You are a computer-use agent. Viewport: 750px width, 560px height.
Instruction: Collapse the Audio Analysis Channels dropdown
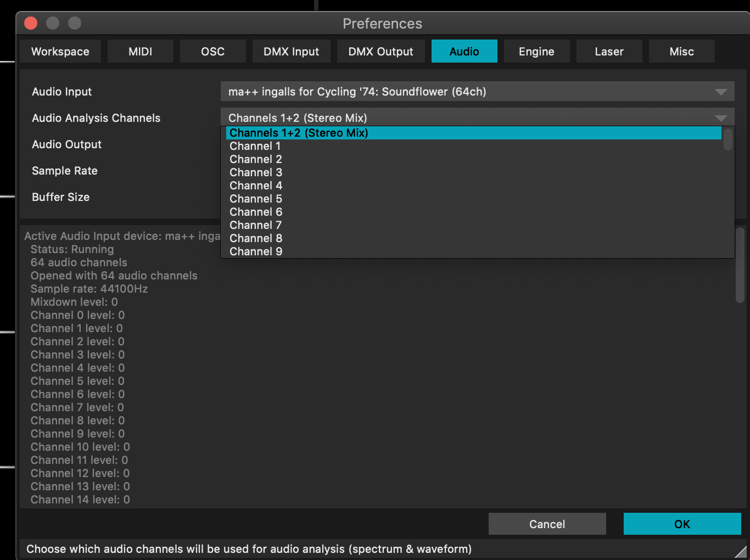[720, 117]
